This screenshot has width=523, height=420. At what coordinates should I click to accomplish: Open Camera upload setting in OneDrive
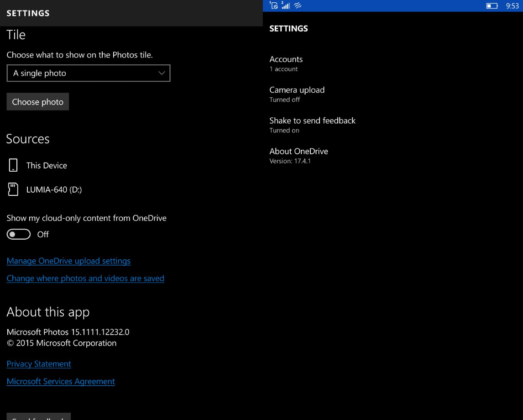pos(297,94)
